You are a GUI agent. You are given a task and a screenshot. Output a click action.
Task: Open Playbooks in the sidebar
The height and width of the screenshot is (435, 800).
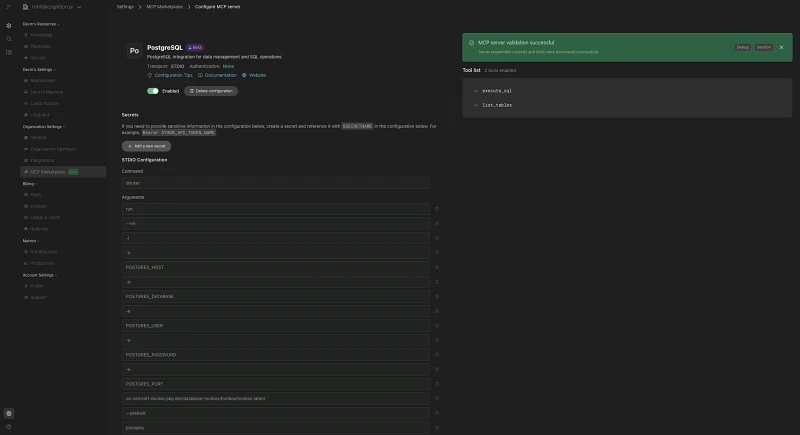tap(40, 46)
